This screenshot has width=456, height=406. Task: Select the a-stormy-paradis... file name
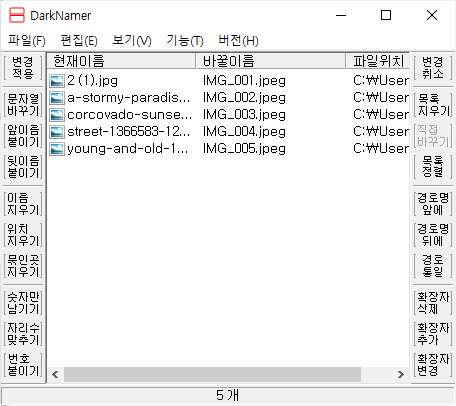pos(129,98)
